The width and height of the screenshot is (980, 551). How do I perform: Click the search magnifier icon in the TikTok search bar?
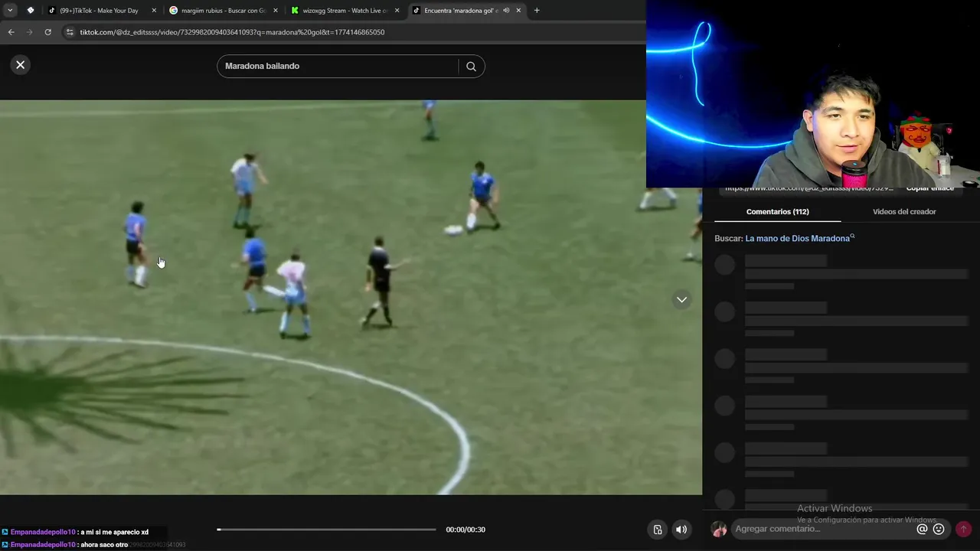pyautogui.click(x=471, y=67)
